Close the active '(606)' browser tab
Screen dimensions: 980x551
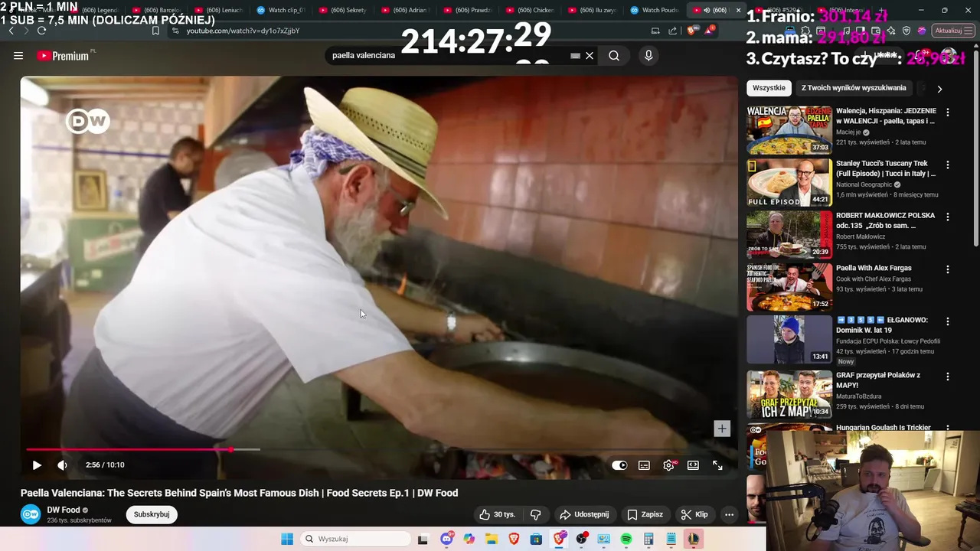(x=738, y=10)
